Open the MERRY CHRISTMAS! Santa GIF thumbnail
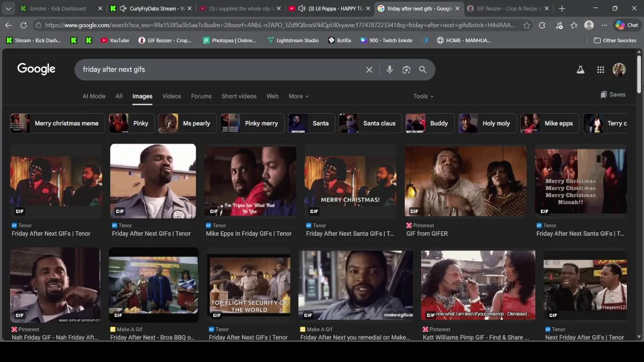Viewport: 644px width, 362px height. tap(350, 181)
